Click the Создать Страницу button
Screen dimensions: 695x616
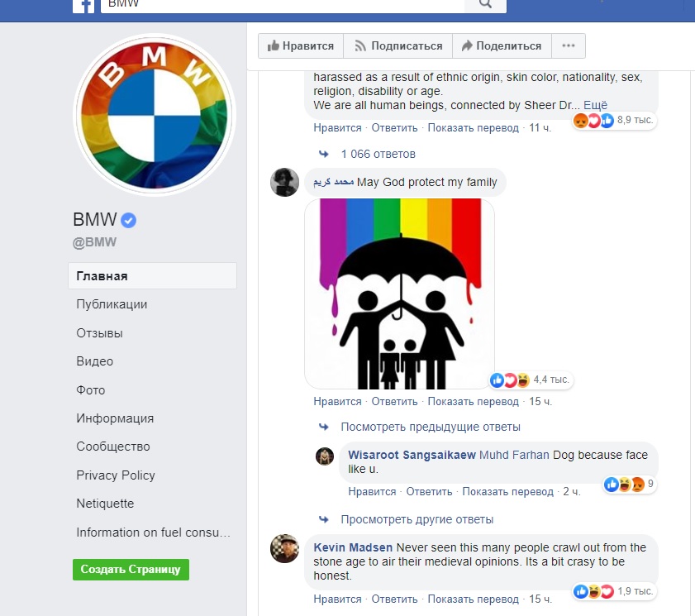coord(131,570)
